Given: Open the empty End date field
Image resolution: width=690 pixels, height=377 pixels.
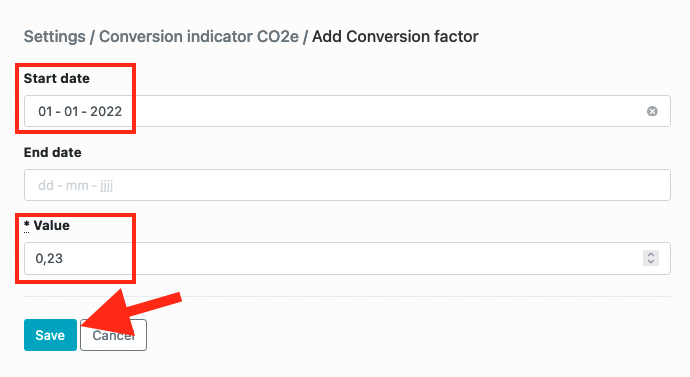Looking at the screenshot, I should click(347, 185).
